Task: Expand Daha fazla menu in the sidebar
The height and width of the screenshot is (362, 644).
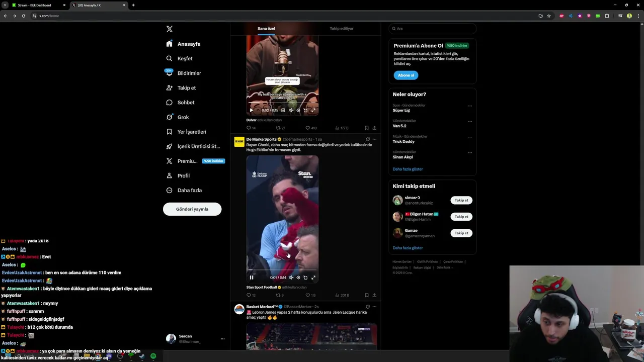Action: 184,190
